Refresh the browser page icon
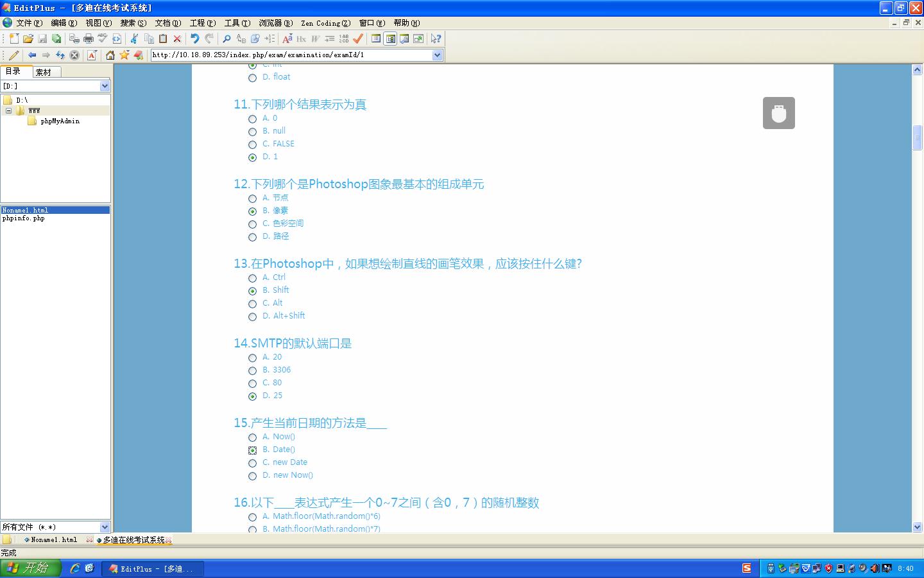Viewport: 924px width, 578px height. point(60,55)
